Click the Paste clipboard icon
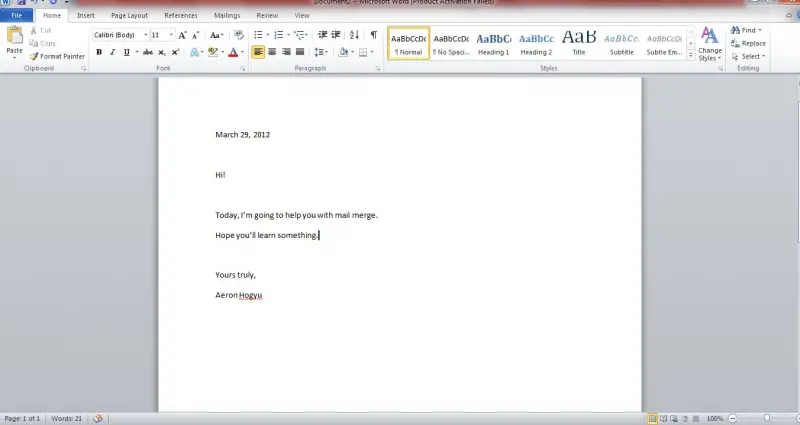This screenshot has height=425, width=800. pyautogui.click(x=14, y=35)
